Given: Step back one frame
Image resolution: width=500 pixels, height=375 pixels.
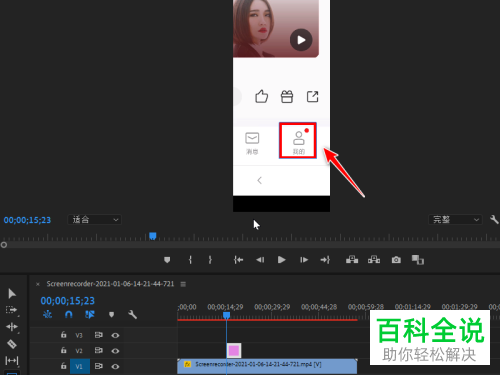Looking at the screenshot, I should coord(260,260).
